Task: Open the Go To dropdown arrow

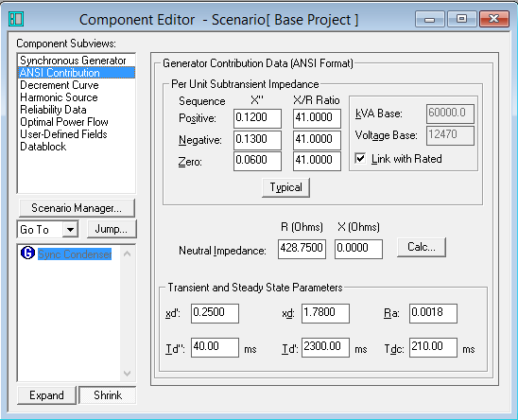Action: pyautogui.click(x=70, y=229)
